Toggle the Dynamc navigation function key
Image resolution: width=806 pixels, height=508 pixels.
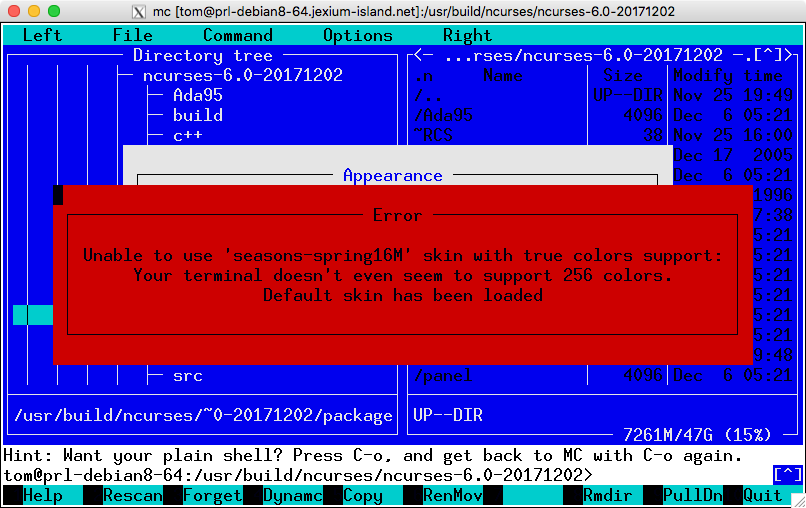pos(292,496)
